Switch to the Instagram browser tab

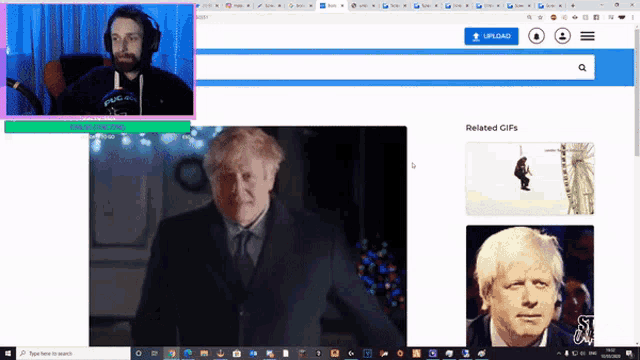(x=238, y=6)
